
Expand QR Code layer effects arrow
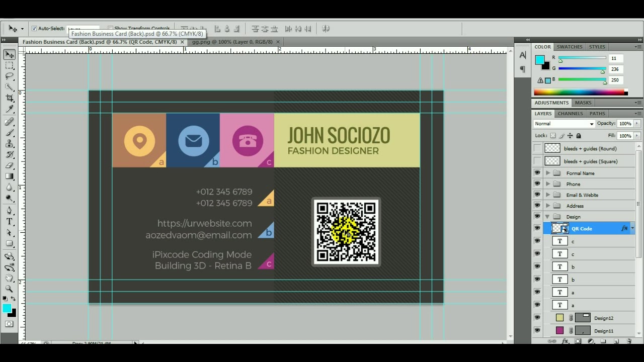click(632, 228)
